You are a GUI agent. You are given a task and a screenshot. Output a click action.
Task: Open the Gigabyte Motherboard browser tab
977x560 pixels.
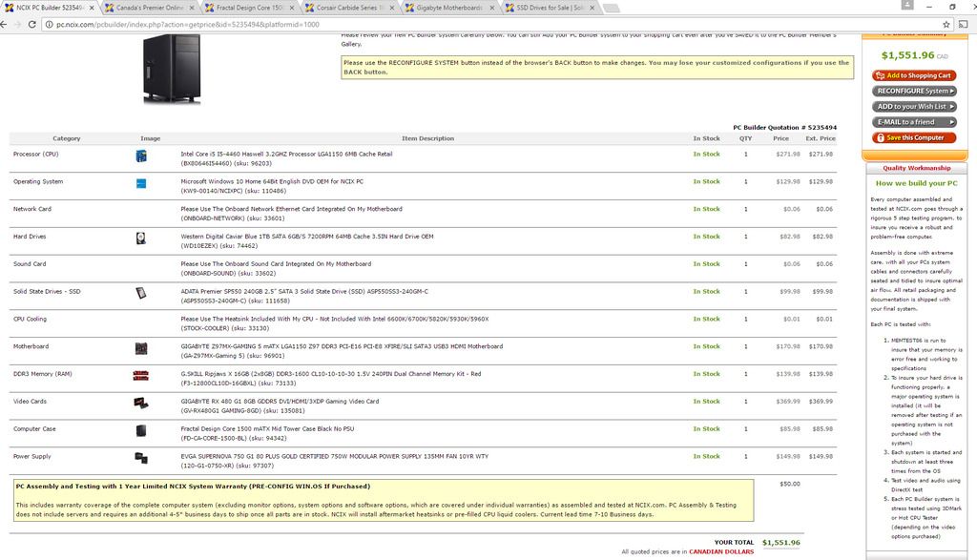point(448,8)
